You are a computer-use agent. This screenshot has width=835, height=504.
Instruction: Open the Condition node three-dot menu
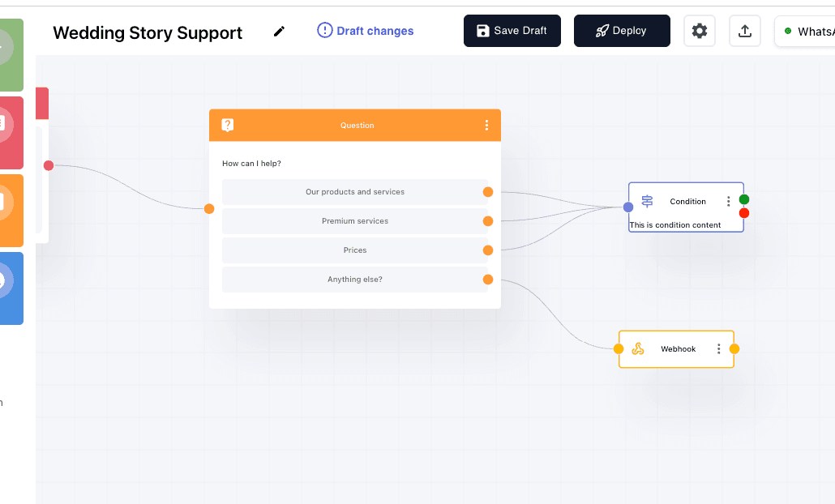729,201
